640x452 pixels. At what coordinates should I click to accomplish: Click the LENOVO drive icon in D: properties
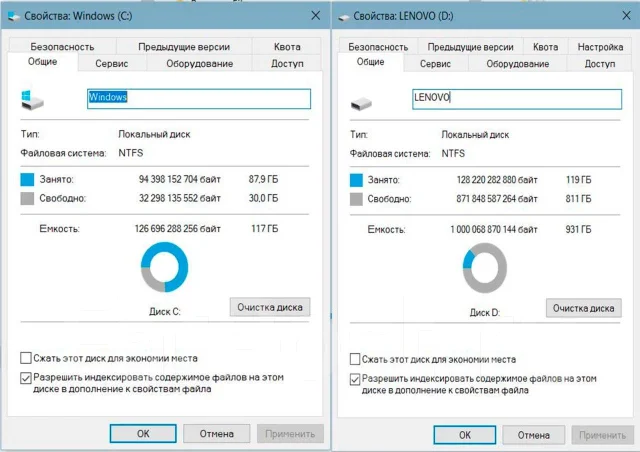point(361,104)
